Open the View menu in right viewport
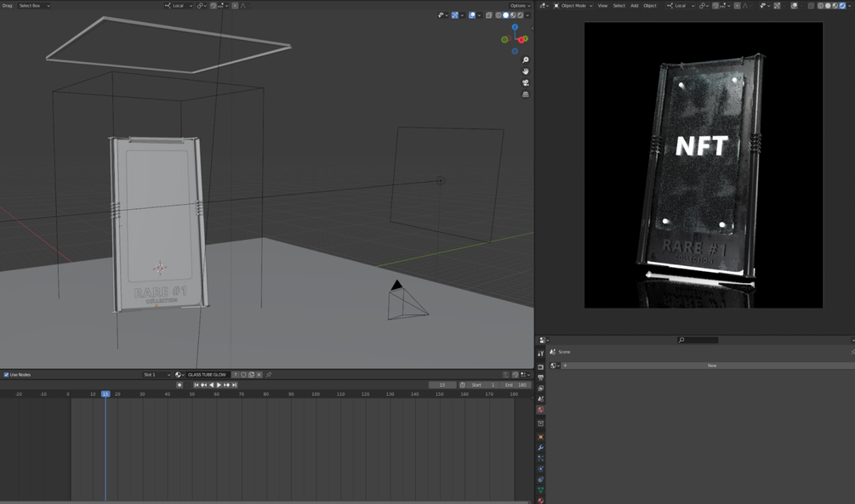Viewport: 855px width, 504px height. coord(602,5)
